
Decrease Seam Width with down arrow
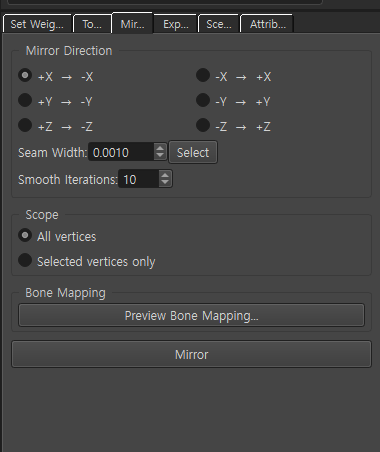pos(160,156)
